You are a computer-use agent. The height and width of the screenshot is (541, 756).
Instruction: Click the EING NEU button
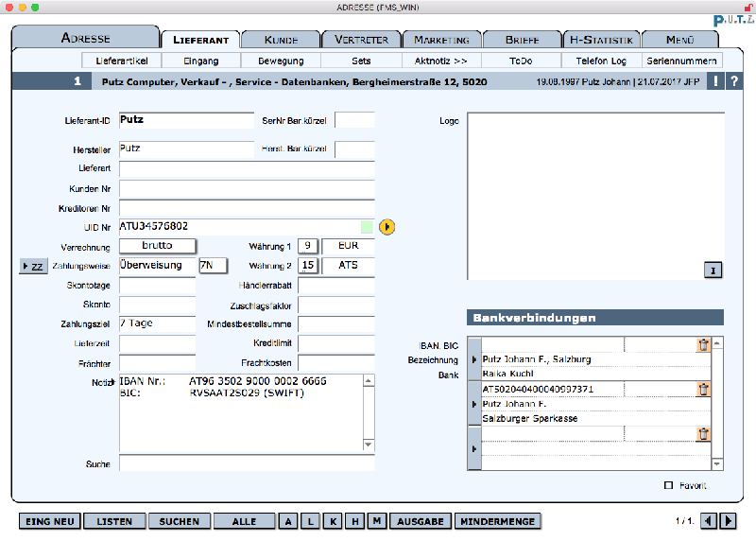pyautogui.click(x=50, y=521)
